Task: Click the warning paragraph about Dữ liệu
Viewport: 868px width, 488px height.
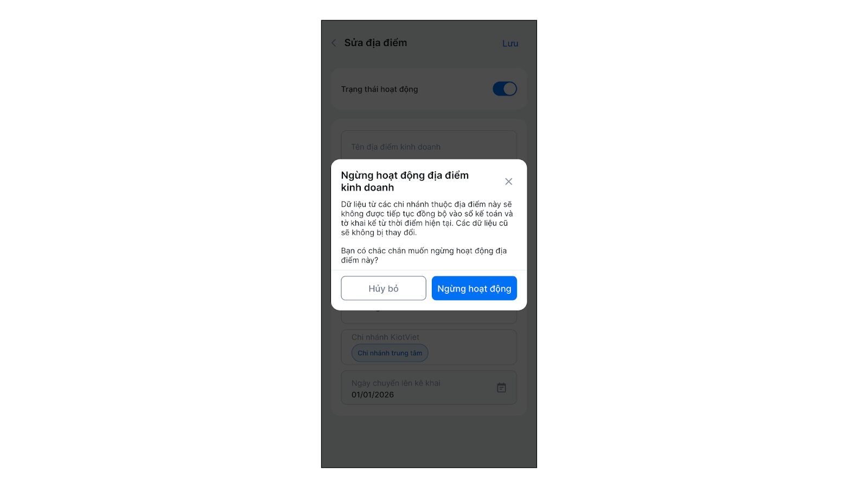Action: (x=427, y=219)
